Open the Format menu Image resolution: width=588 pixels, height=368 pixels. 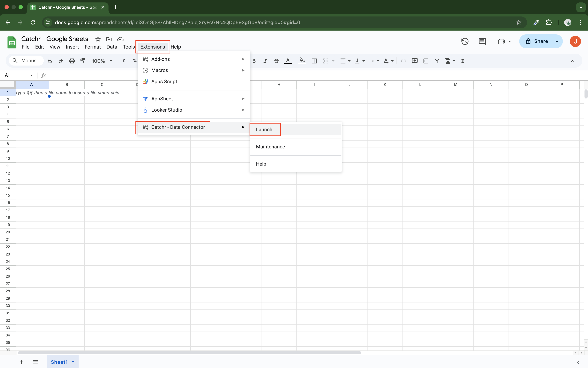[x=93, y=47]
